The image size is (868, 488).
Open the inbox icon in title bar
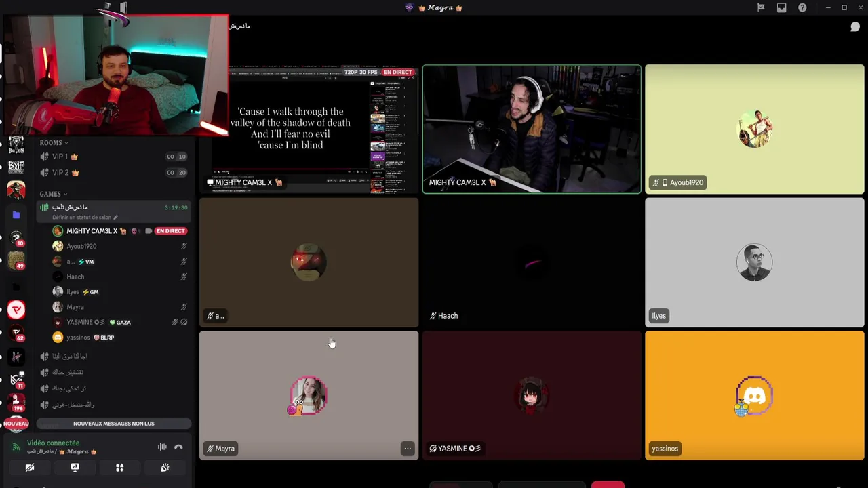(782, 7)
